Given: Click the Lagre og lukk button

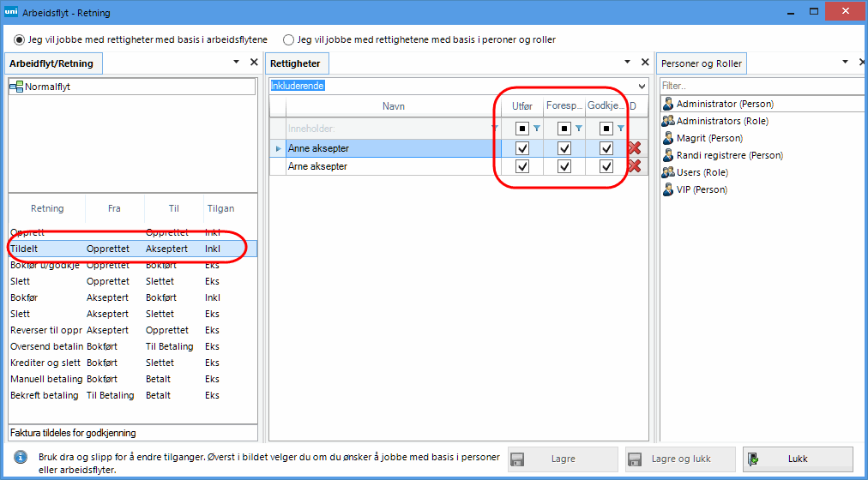Looking at the screenshot, I should tap(680, 459).
